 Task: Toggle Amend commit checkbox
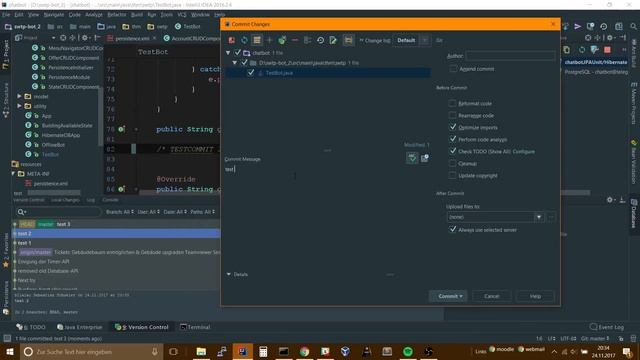pos(453,69)
